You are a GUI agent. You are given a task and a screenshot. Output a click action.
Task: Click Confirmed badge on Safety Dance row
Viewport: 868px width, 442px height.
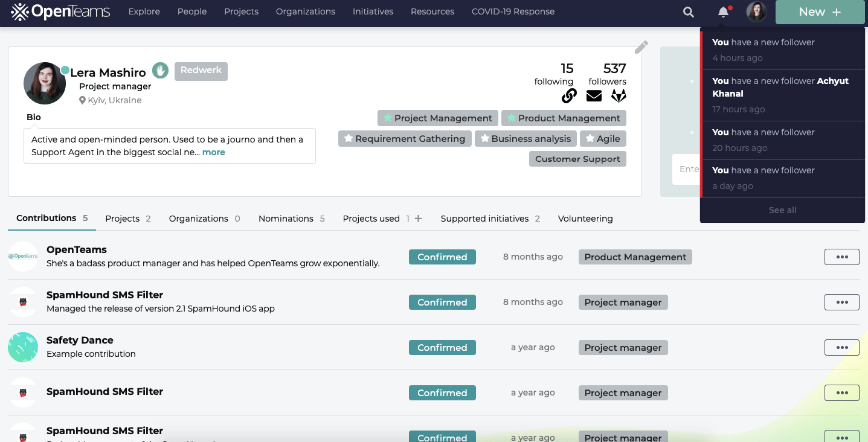[442, 347]
